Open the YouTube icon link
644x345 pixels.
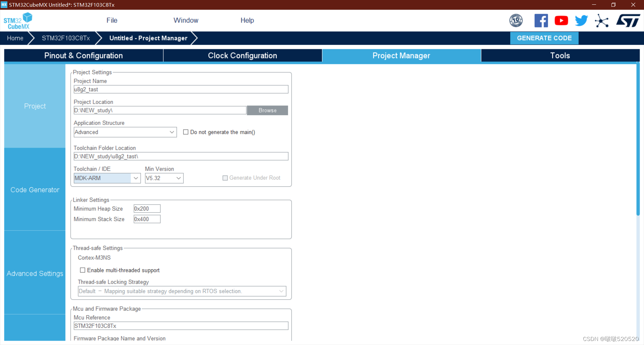coord(561,20)
